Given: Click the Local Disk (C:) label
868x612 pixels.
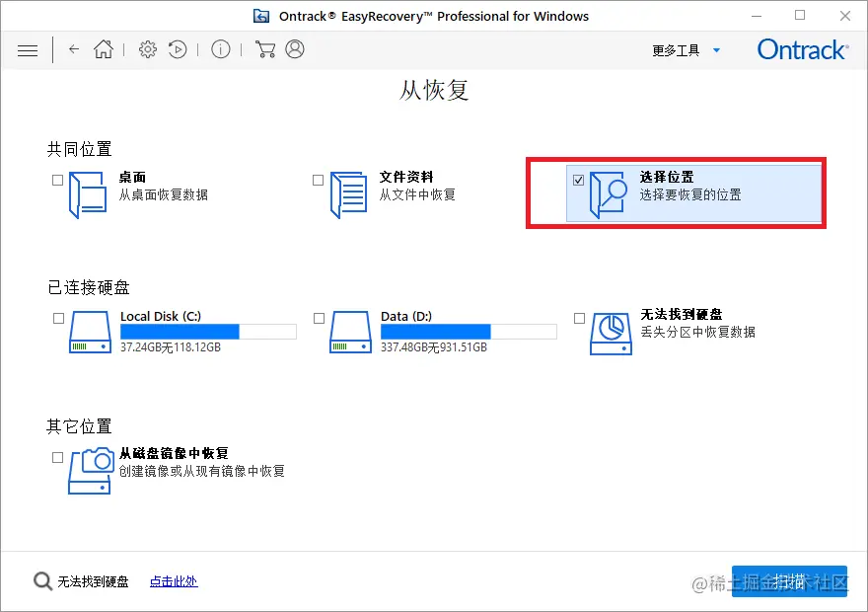Looking at the screenshot, I should coord(161,316).
